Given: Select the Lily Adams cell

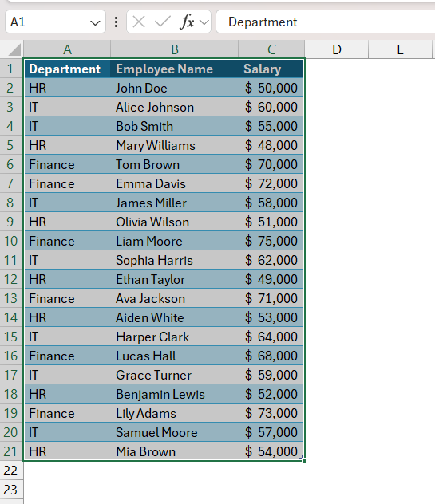Looking at the screenshot, I should 174,413.
